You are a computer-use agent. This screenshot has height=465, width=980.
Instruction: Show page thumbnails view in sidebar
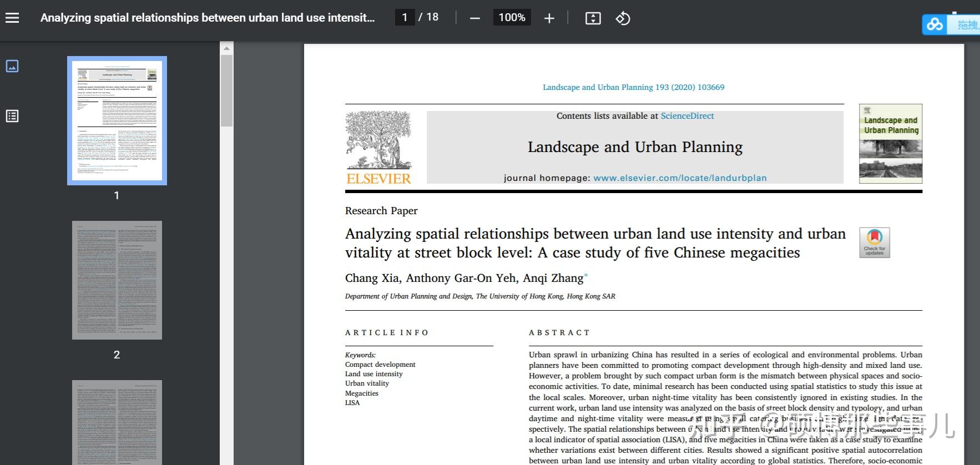point(12,66)
